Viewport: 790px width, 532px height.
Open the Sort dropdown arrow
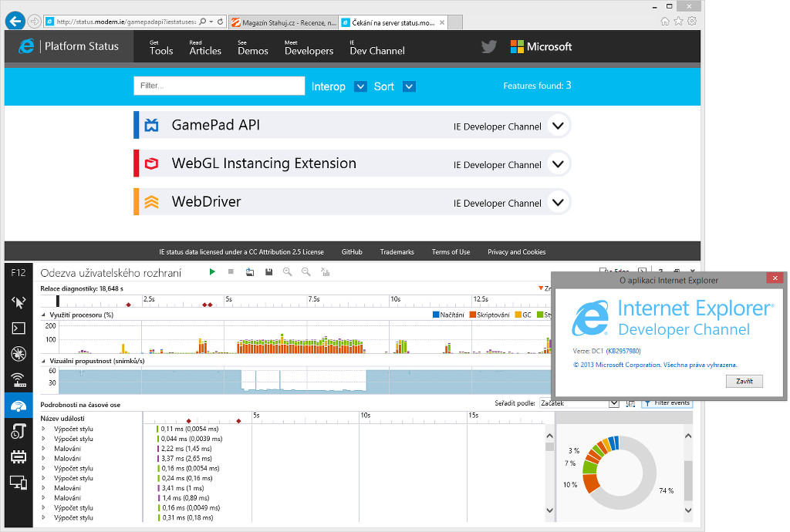(409, 86)
